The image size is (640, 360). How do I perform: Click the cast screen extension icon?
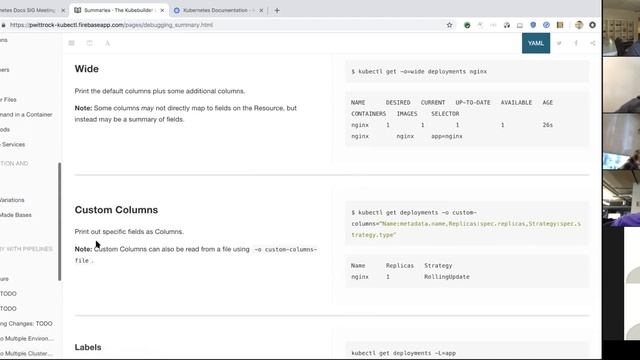pos(520,25)
